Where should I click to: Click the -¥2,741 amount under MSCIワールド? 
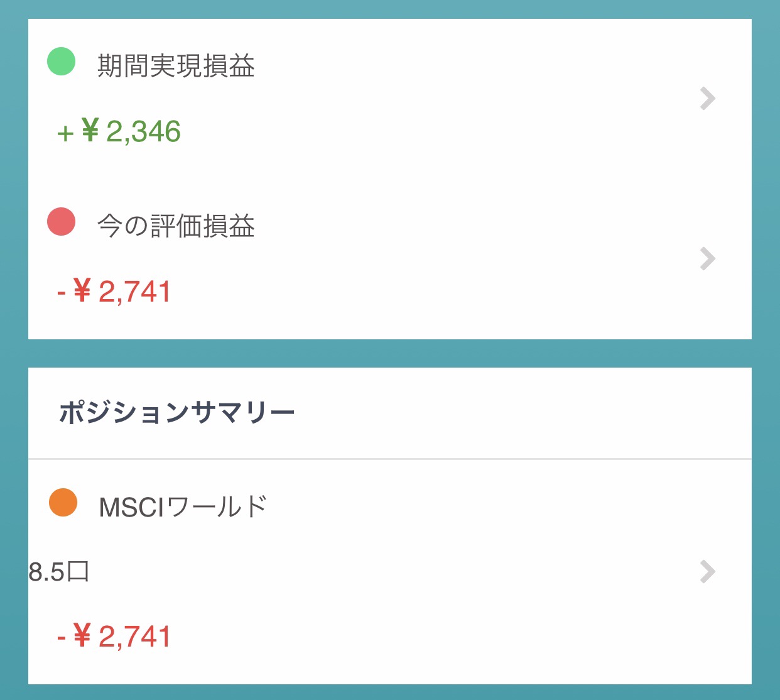point(114,637)
